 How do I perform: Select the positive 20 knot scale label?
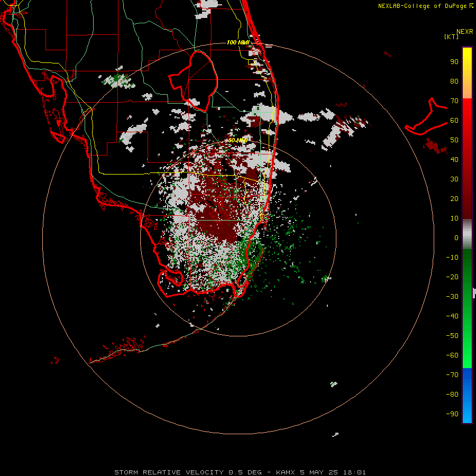pyautogui.click(x=454, y=198)
